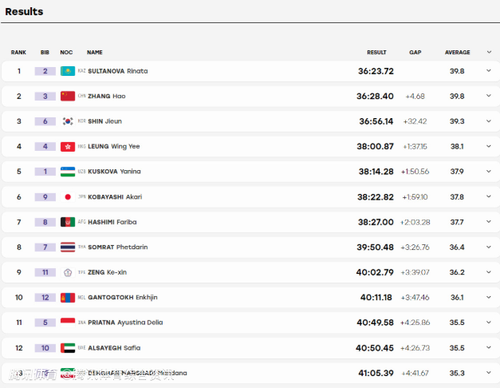Open athlete KUSKOVA Yanina
500x388 pixels.
tap(114, 171)
